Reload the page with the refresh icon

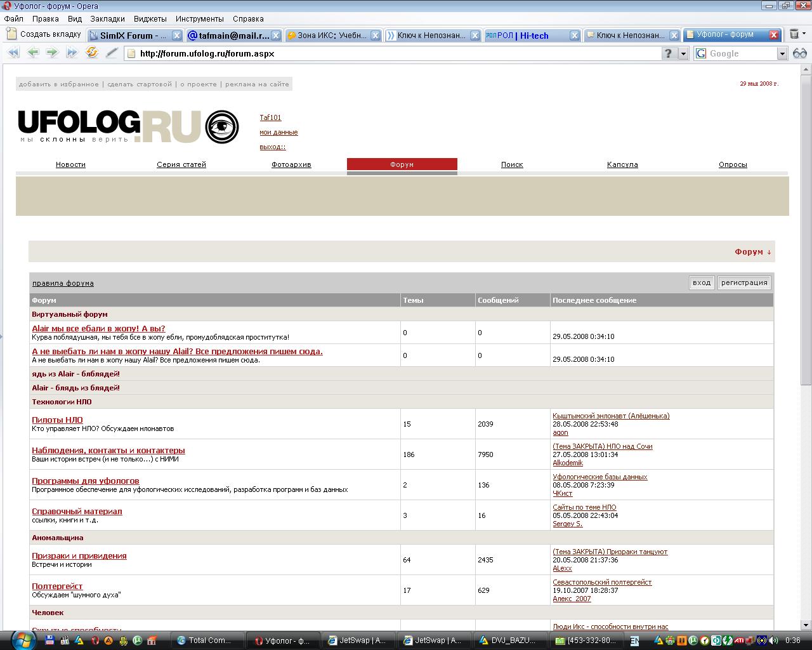pos(92,53)
